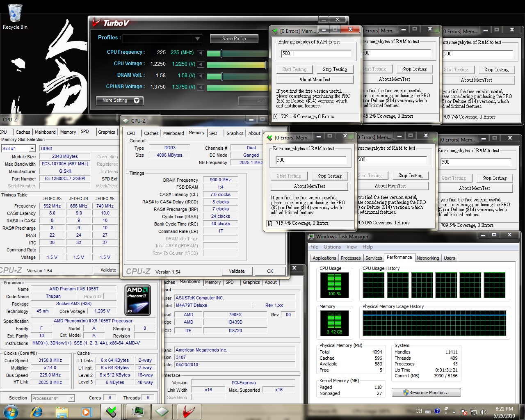Image resolution: width=525 pixels, height=420 pixels.
Task: Open the Windows Start menu orb
Action: coord(10,411)
